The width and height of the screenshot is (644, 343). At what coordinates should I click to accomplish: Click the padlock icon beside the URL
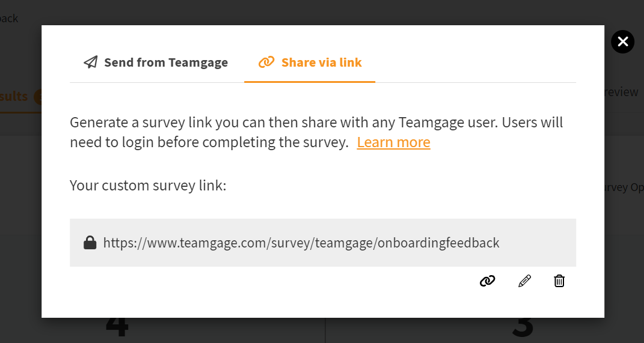[90, 243]
